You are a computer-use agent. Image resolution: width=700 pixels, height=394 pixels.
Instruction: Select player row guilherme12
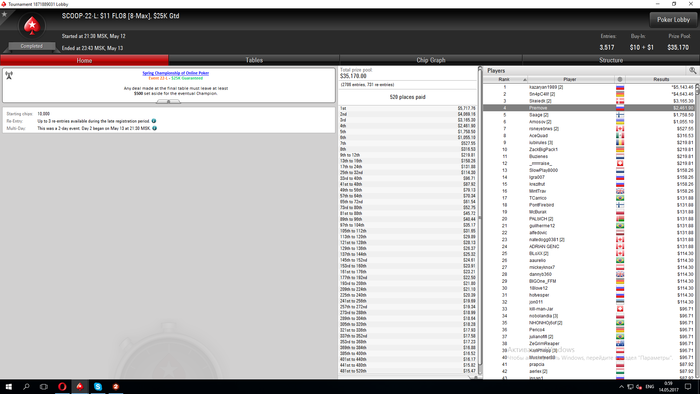[x=588, y=226]
